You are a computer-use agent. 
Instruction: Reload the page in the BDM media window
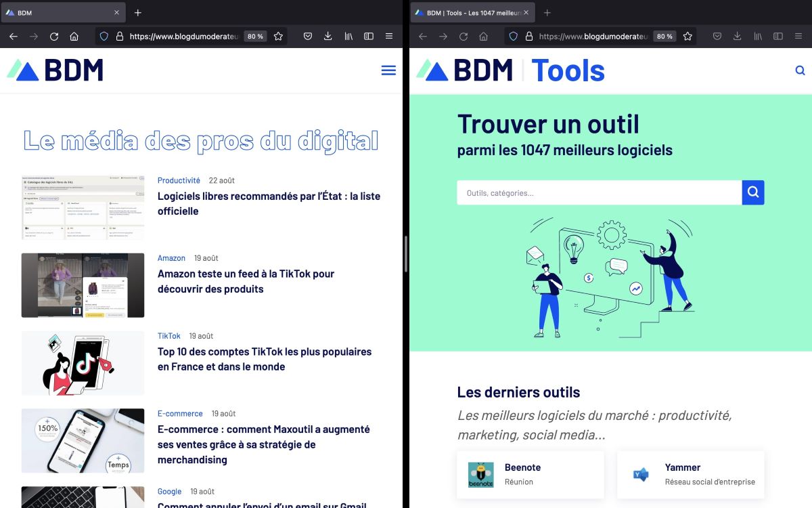point(54,37)
